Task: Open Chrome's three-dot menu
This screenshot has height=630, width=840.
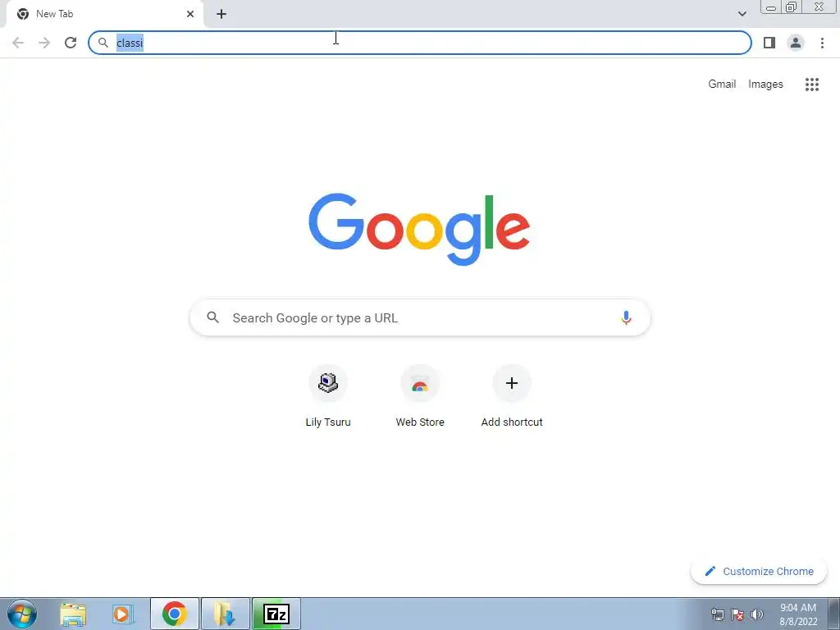Action: 822,43
